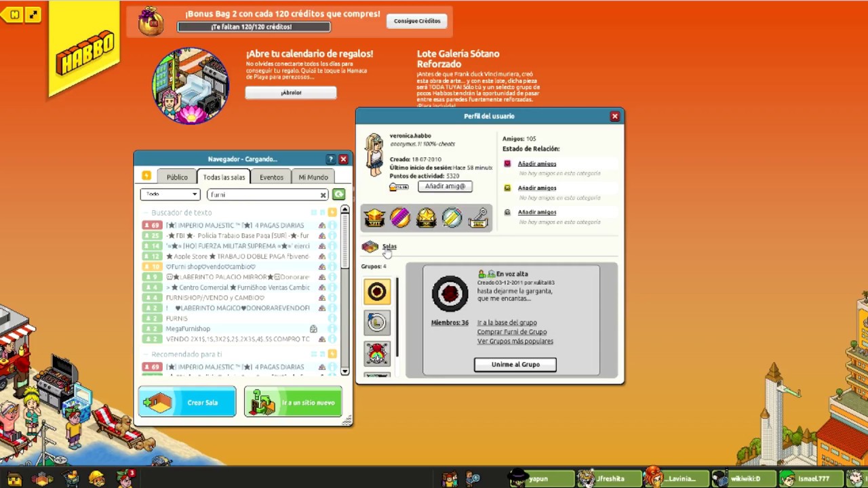Click the Ir a un sitio nuevo button

click(x=293, y=403)
